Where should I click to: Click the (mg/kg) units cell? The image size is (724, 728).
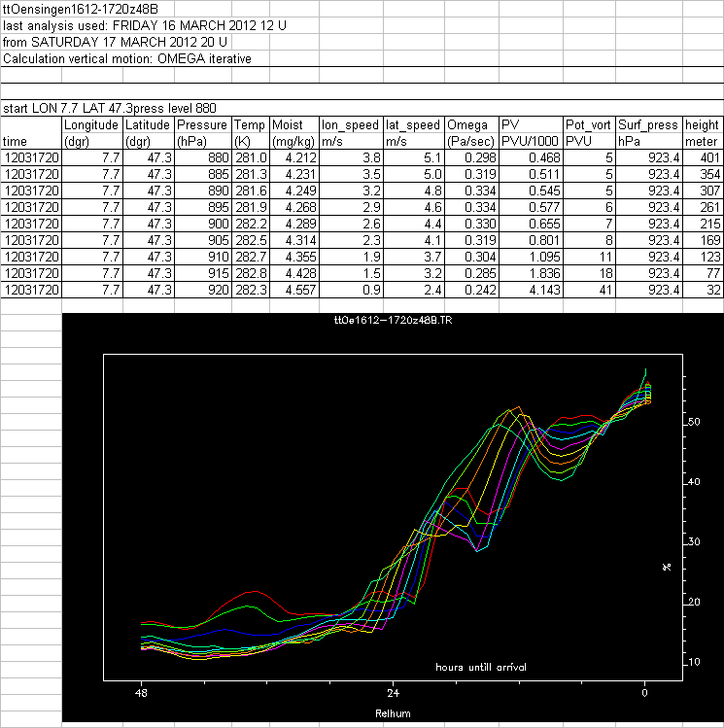(x=294, y=141)
